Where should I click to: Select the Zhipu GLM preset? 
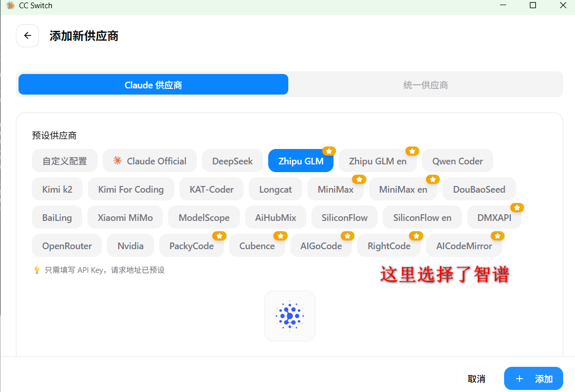click(301, 161)
